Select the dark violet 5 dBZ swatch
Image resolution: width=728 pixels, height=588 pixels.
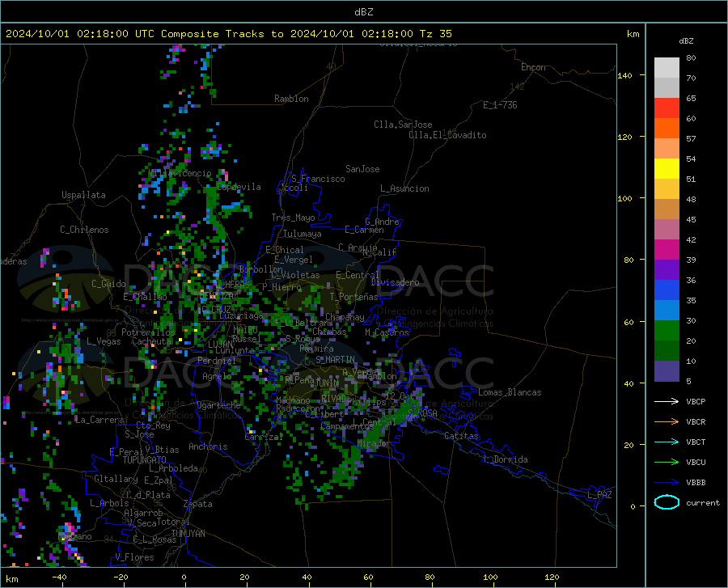[x=667, y=371]
